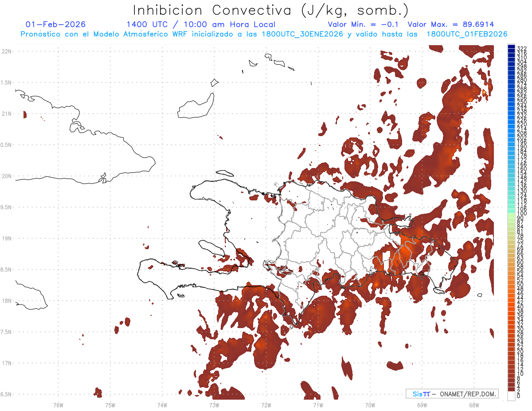Click the 'Sisπ – ONAMET/REP.DOM.' label box

(452, 394)
